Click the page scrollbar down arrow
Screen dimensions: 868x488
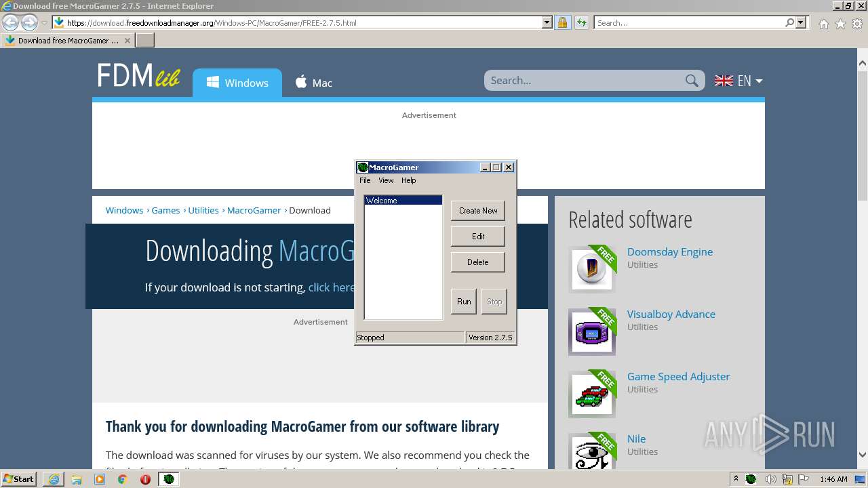(862, 455)
